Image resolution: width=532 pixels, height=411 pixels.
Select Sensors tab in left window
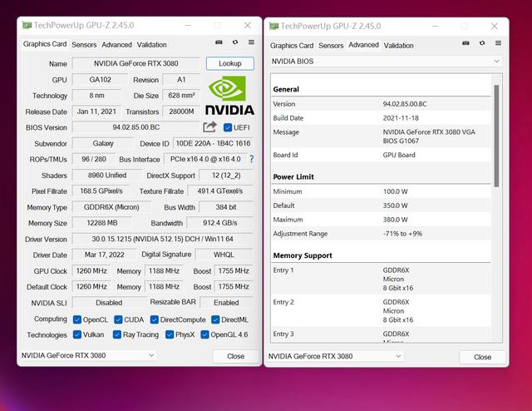click(84, 45)
